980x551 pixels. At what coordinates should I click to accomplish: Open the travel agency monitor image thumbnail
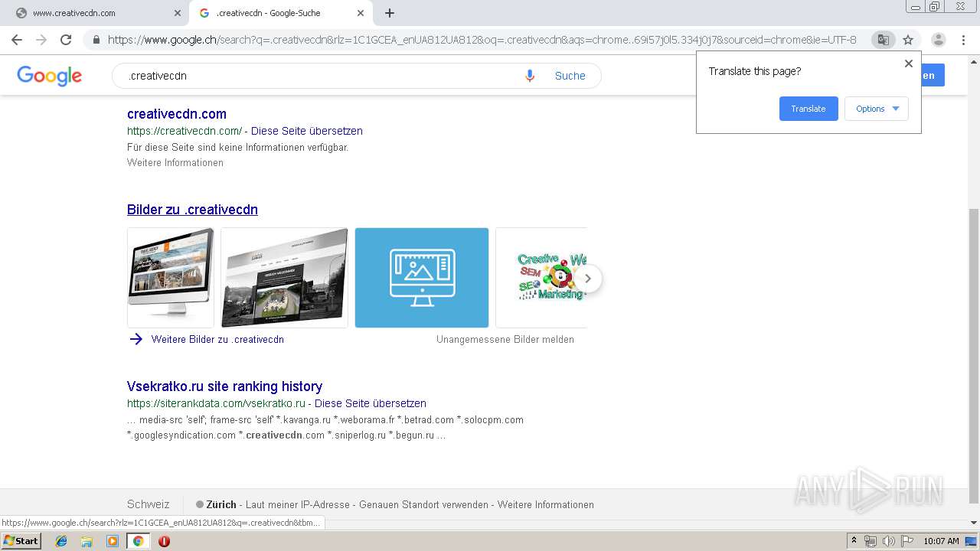[x=171, y=278]
